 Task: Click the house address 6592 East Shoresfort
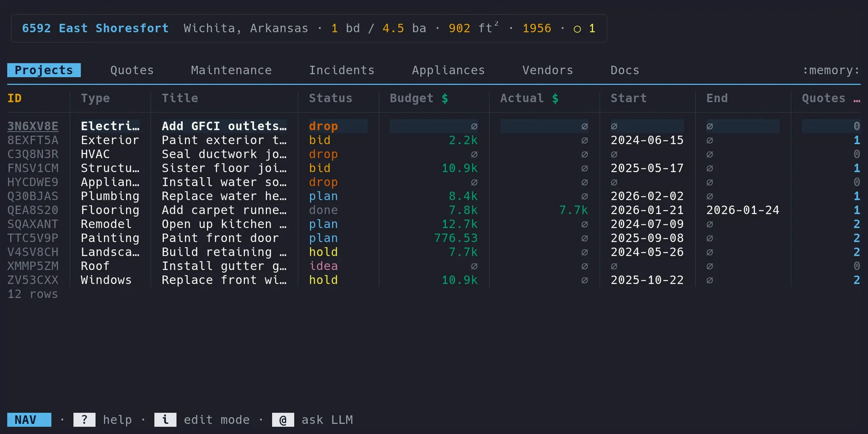pos(95,28)
